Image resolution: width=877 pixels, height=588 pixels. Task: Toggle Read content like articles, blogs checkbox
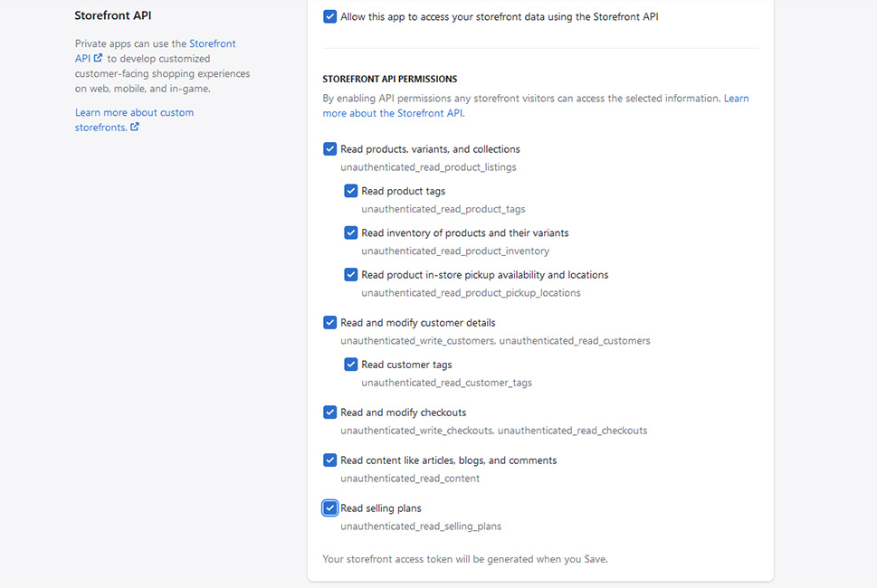[329, 460]
